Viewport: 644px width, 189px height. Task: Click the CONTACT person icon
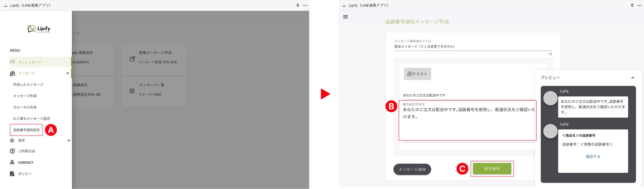[12, 162]
